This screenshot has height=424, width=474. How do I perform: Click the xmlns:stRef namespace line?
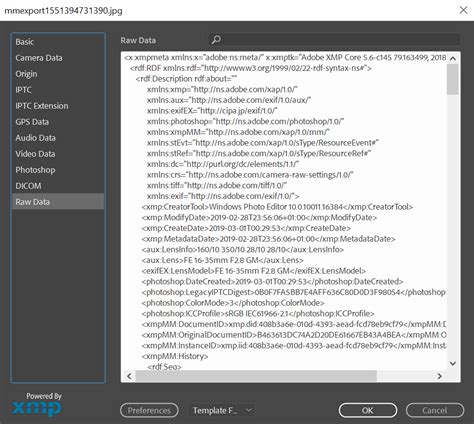[259, 153]
